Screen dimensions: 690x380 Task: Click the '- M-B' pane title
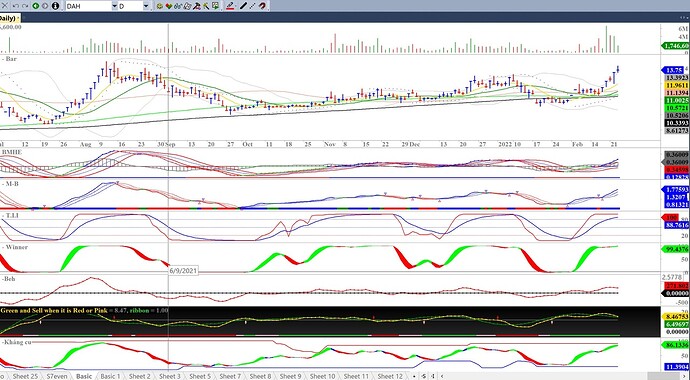[9, 183]
